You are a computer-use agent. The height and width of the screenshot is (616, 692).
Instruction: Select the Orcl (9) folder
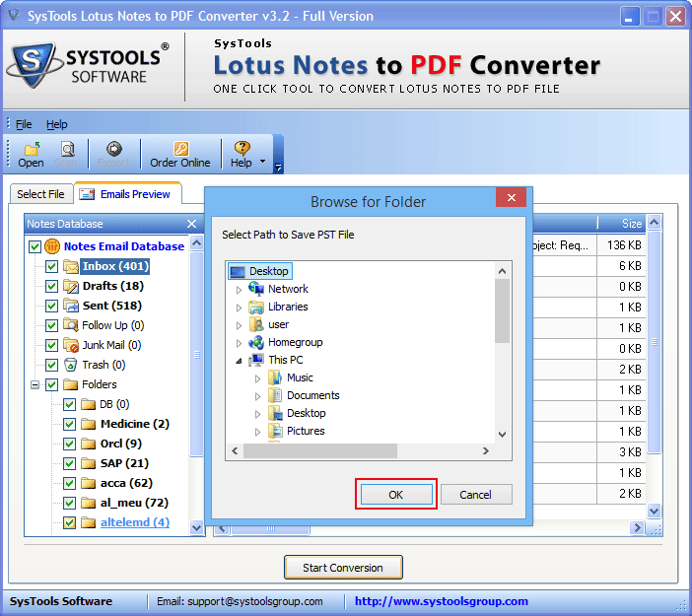point(121,444)
